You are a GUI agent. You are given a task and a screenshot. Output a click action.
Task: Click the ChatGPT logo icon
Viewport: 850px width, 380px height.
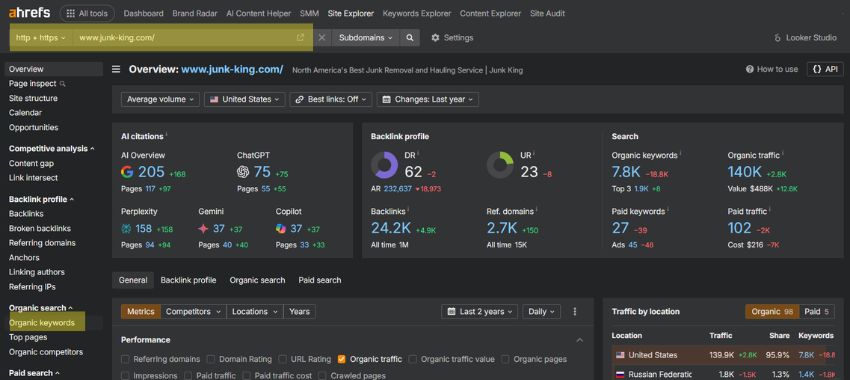pyautogui.click(x=243, y=172)
